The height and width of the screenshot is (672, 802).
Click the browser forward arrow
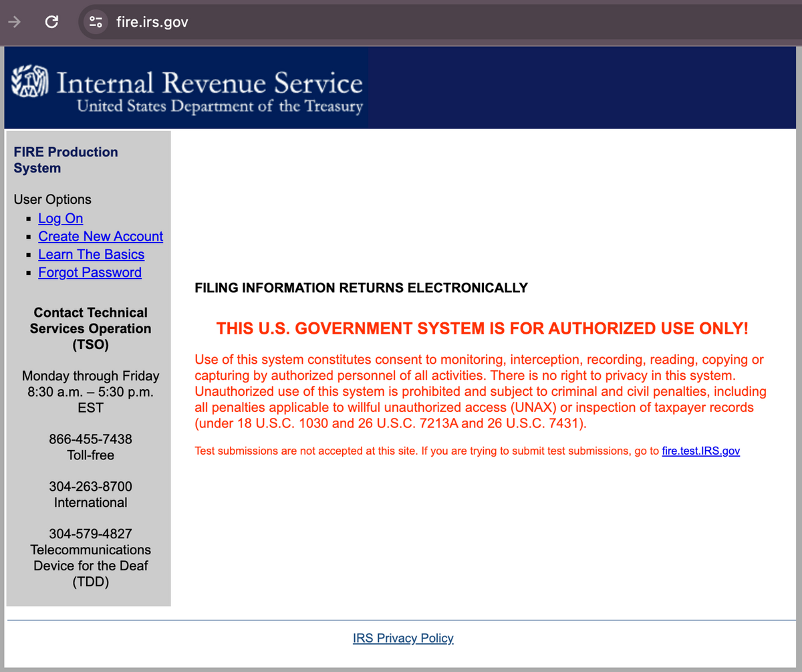coord(14,22)
